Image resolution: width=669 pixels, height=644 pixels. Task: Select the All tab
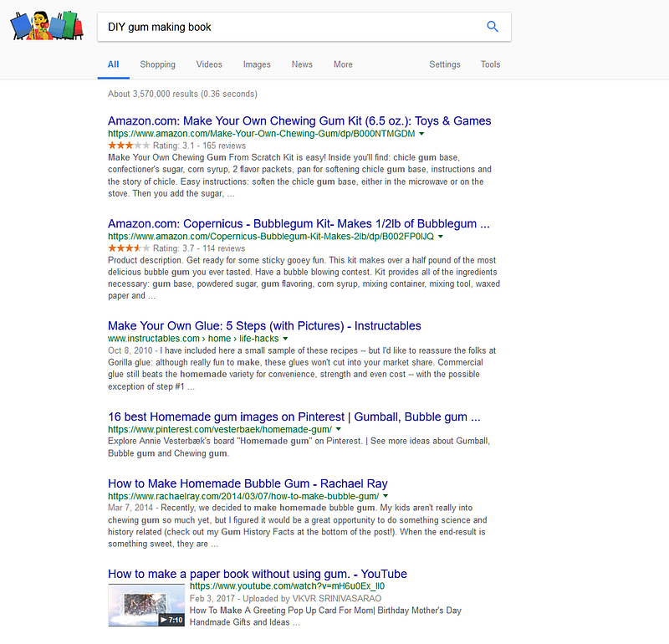pos(113,64)
